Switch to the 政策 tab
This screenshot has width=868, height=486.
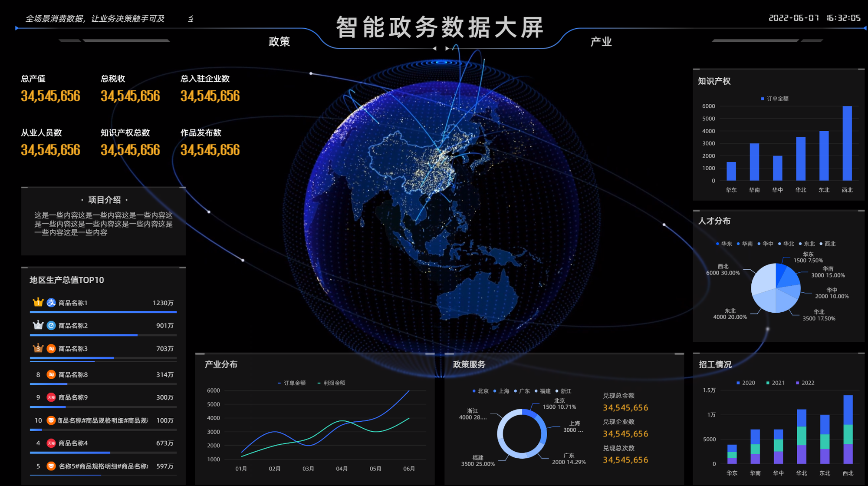pos(279,42)
